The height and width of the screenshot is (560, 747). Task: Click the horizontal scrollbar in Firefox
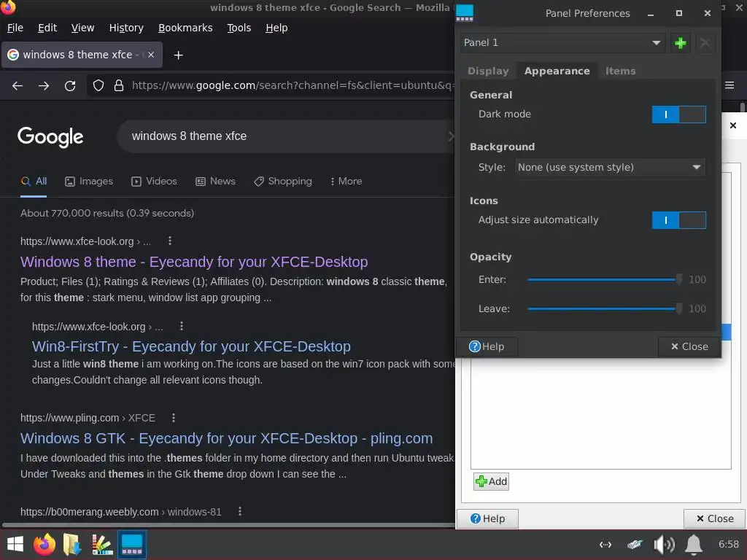228,525
